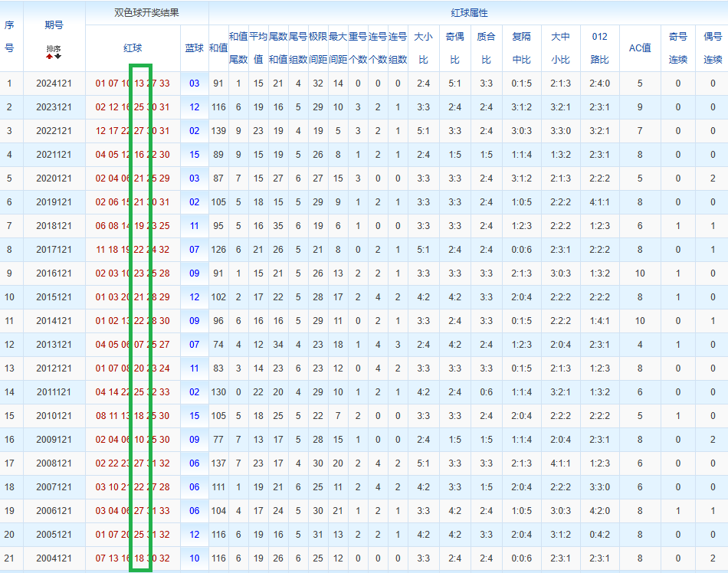Click the 大小比 column header
The image size is (728, 573).
[x=423, y=47]
